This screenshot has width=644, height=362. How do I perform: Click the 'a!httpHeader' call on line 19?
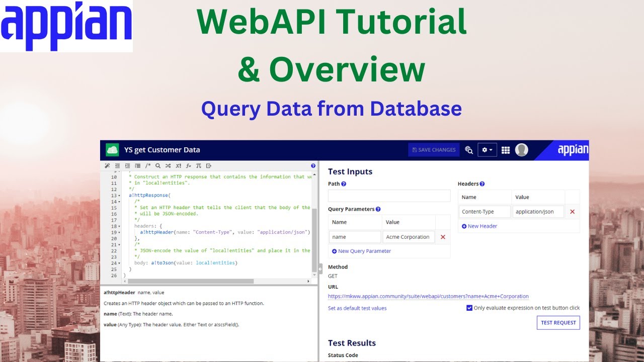click(157, 232)
